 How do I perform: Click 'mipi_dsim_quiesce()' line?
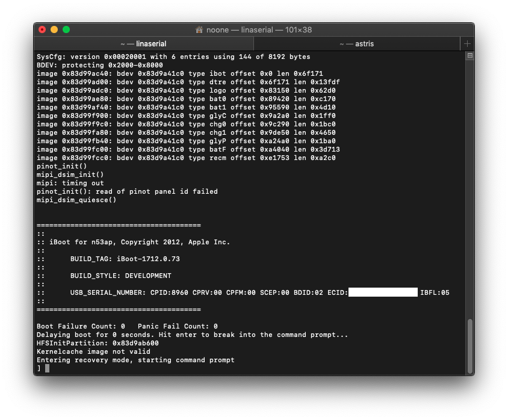point(76,200)
